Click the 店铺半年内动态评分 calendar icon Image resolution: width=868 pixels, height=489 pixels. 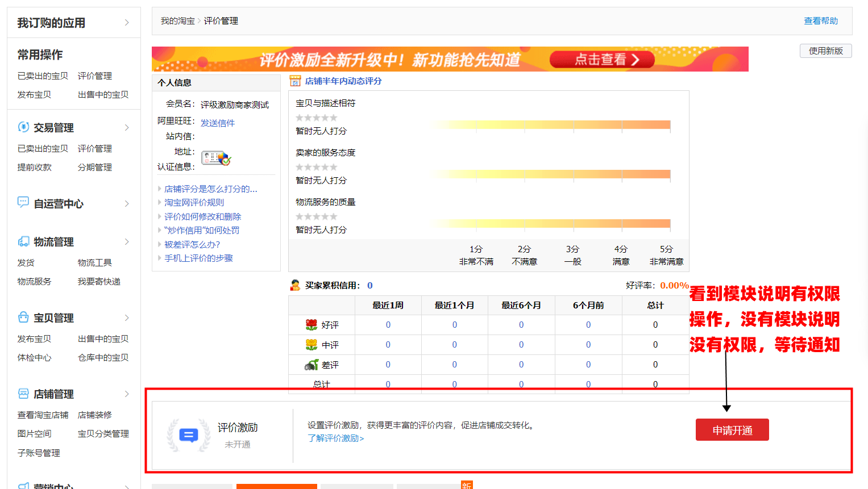click(x=295, y=81)
